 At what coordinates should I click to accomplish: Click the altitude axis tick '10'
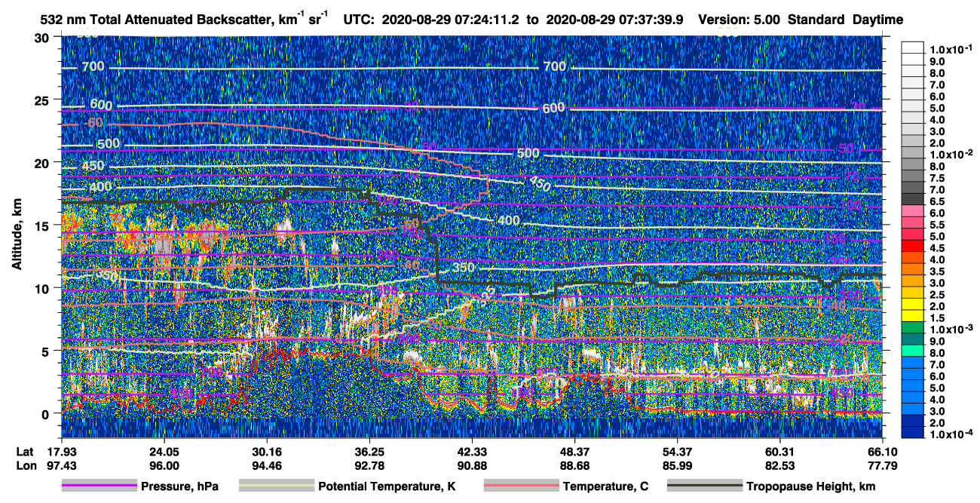pos(43,288)
